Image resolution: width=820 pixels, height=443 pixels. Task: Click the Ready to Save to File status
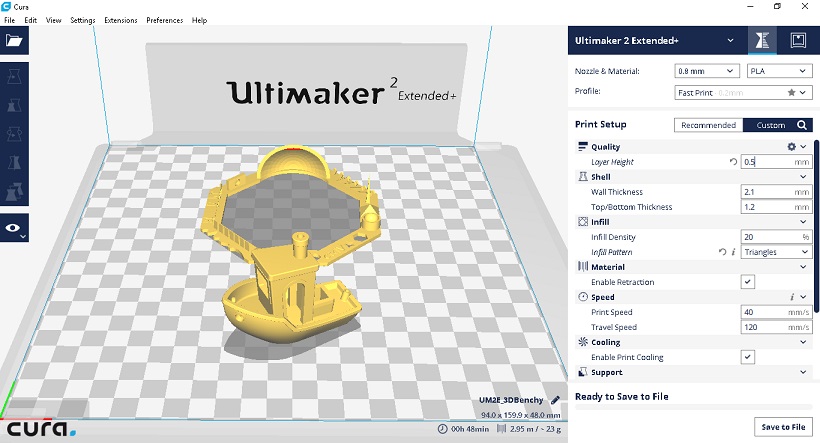(x=621, y=396)
